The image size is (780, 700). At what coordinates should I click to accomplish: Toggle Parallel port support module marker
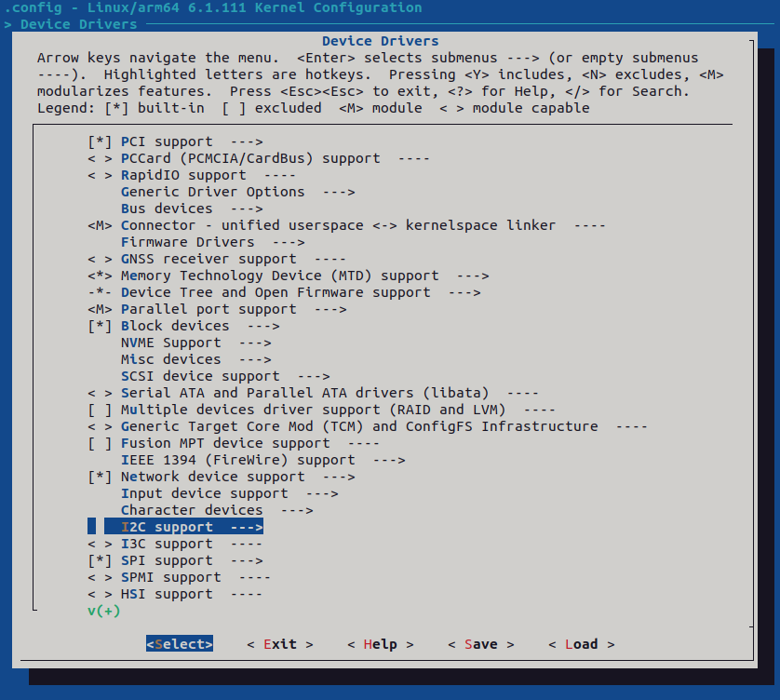coord(100,309)
